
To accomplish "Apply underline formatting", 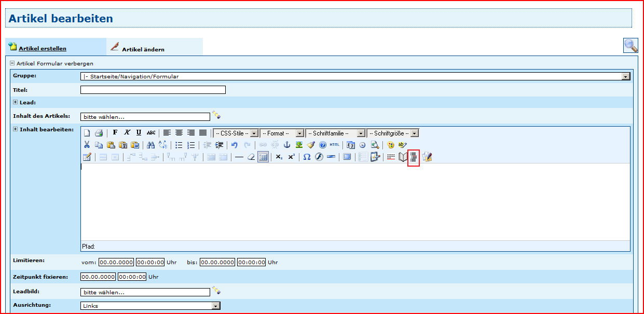I will 139,133.
